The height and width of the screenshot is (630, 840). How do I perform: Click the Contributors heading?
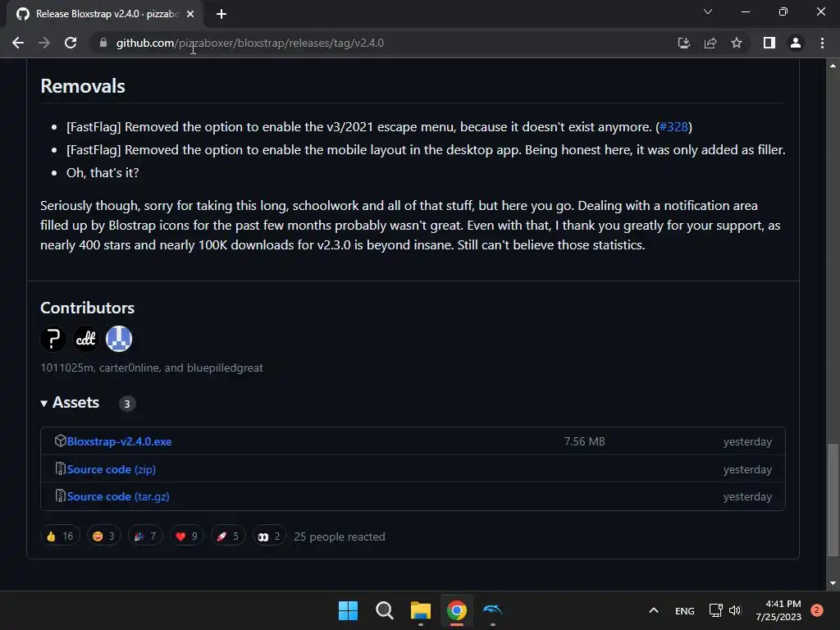[87, 308]
